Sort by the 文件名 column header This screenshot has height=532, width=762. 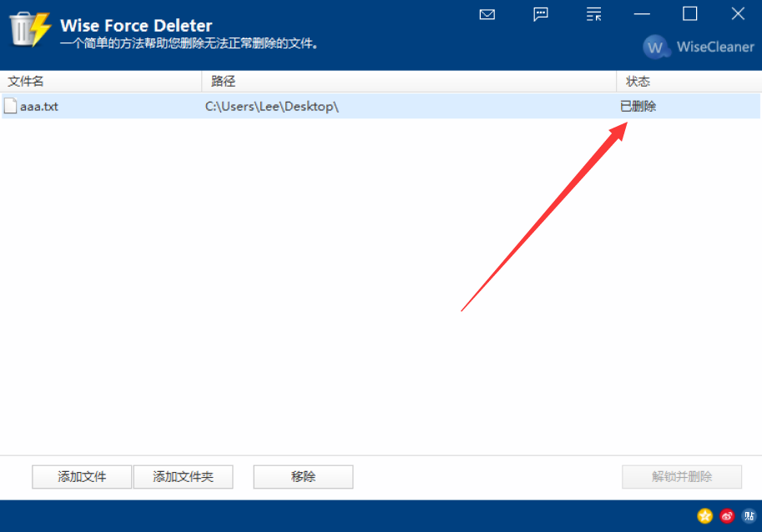101,81
